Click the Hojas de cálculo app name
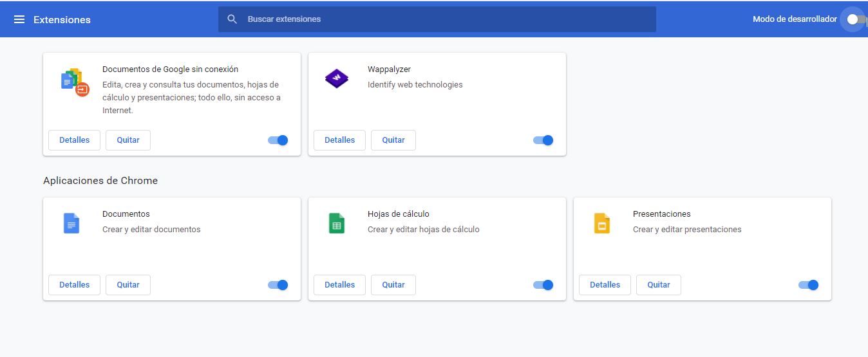Screen dimensions: 868x357 point(399,214)
